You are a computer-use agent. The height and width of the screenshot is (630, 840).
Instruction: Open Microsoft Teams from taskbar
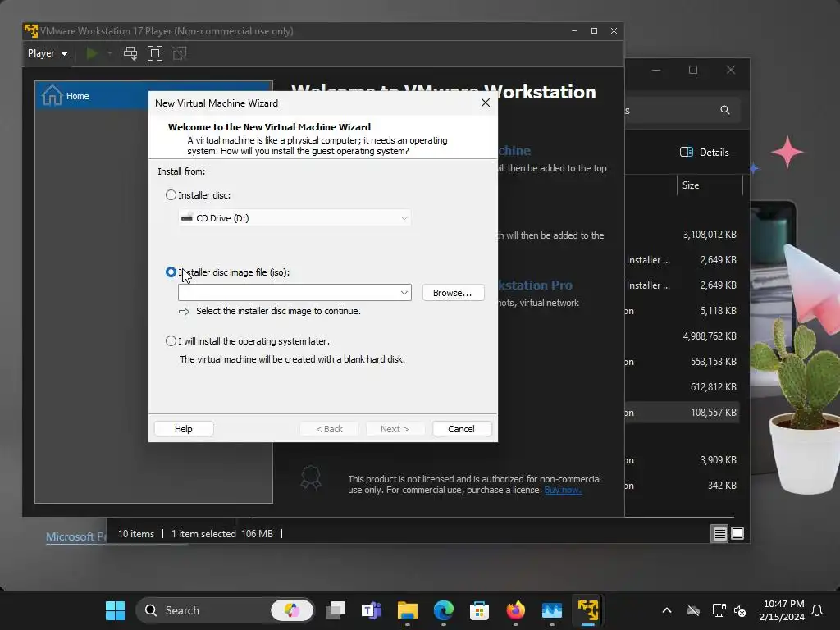coord(372,610)
